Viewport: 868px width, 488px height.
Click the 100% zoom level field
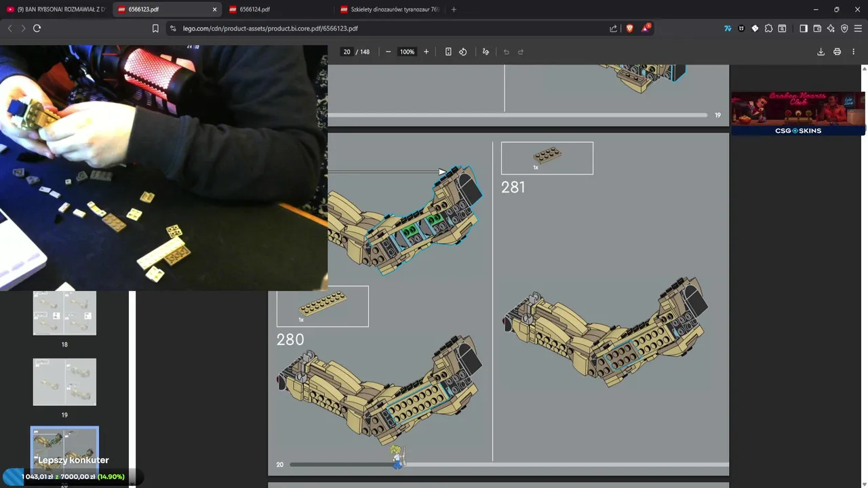407,52
